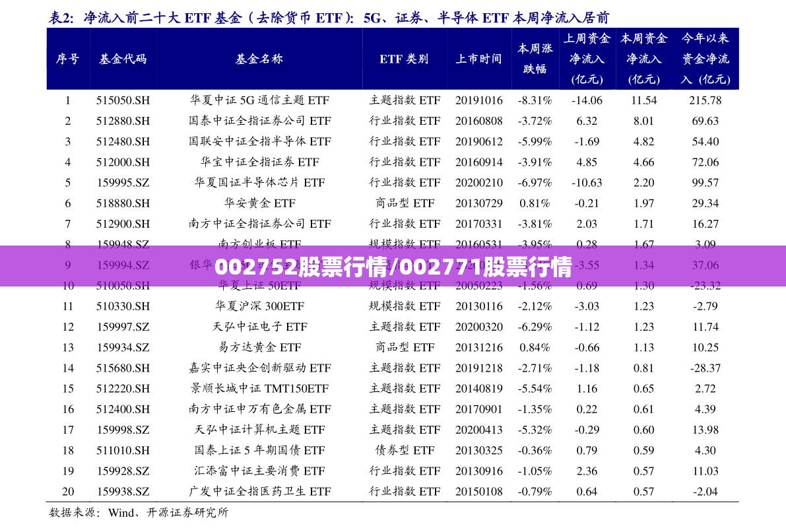Click the 上市时间 column header
The height and width of the screenshot is (532, 786).
pyautogui.click(x=478, y=59)
